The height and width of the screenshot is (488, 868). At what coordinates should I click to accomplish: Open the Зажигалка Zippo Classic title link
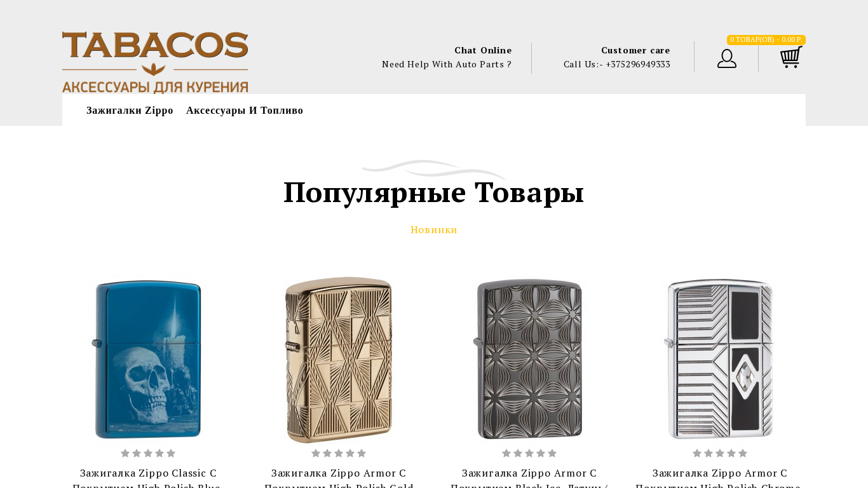click(x=148, y=478)
